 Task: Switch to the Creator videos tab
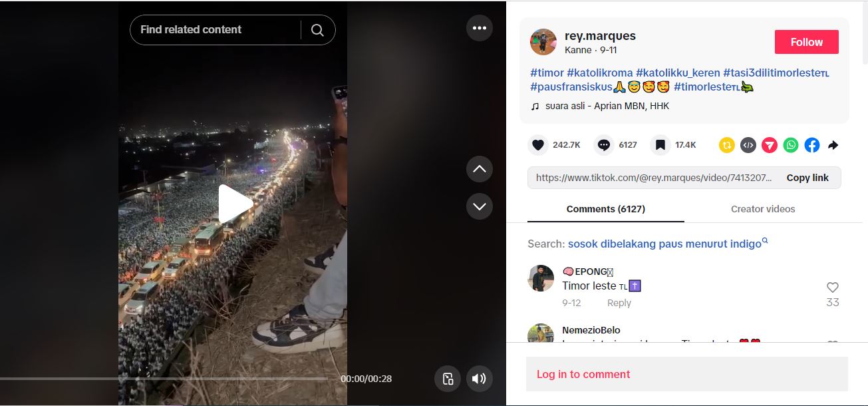763,209
